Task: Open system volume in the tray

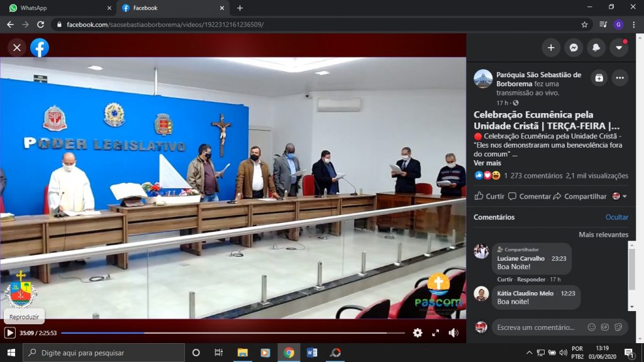Action: pyautogui.click(x=563, y=353)
